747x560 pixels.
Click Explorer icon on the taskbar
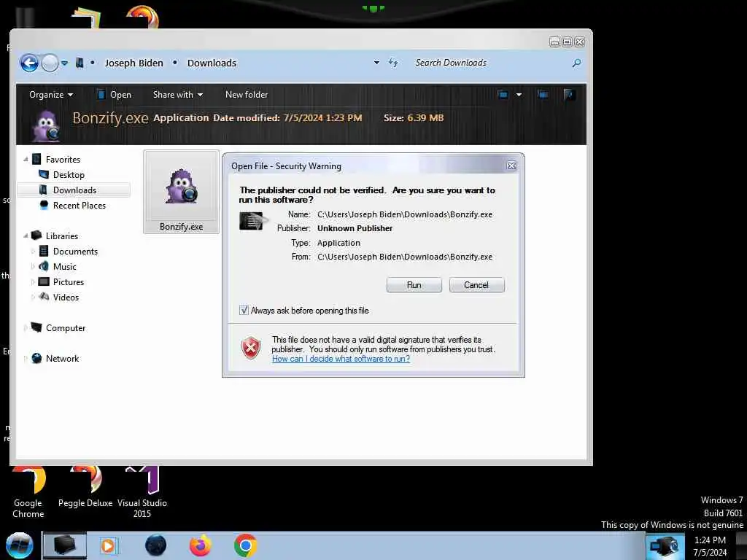(65, 545)
